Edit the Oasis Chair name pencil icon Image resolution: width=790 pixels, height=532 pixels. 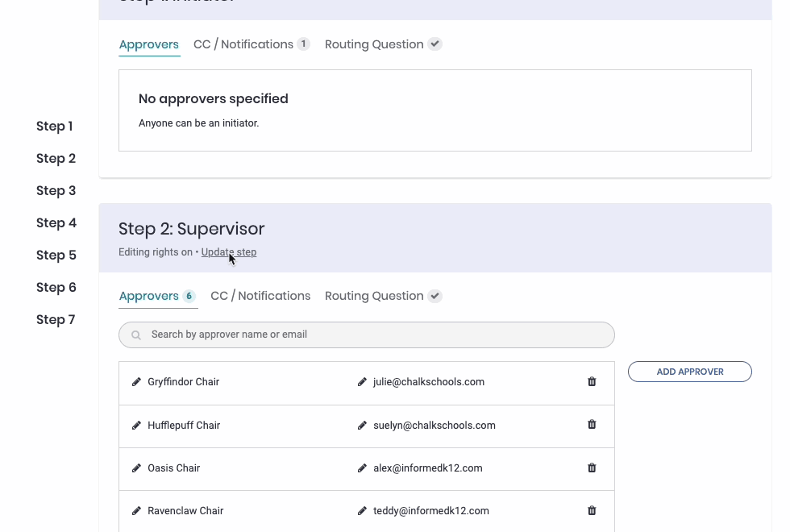[x=136, y=468]
